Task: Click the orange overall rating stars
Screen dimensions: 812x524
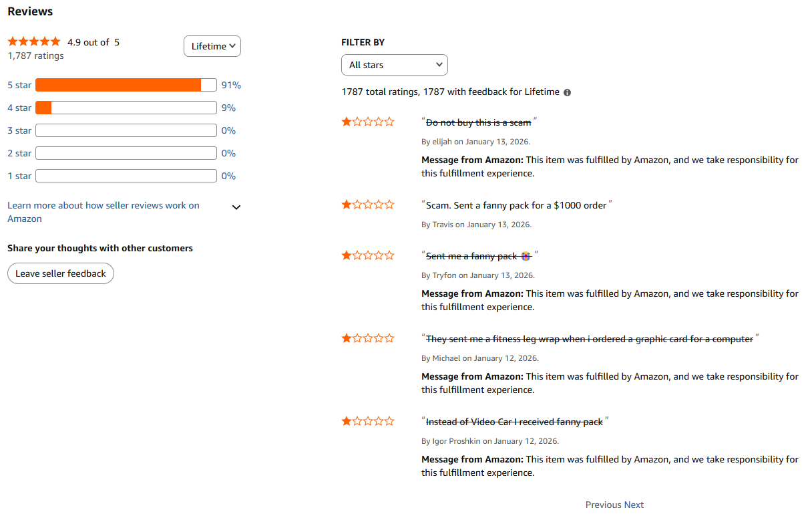Action: (x=34, y=42)
